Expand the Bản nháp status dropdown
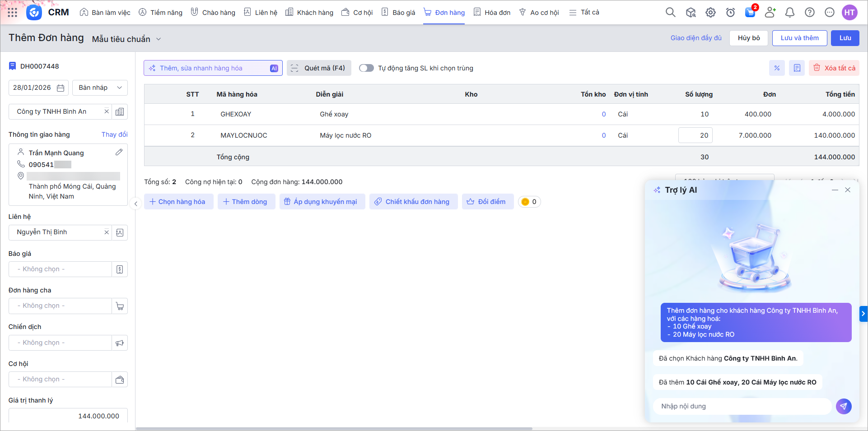This screenshot has height=431, width=868. pyautogui.click(x=100, y=88)
